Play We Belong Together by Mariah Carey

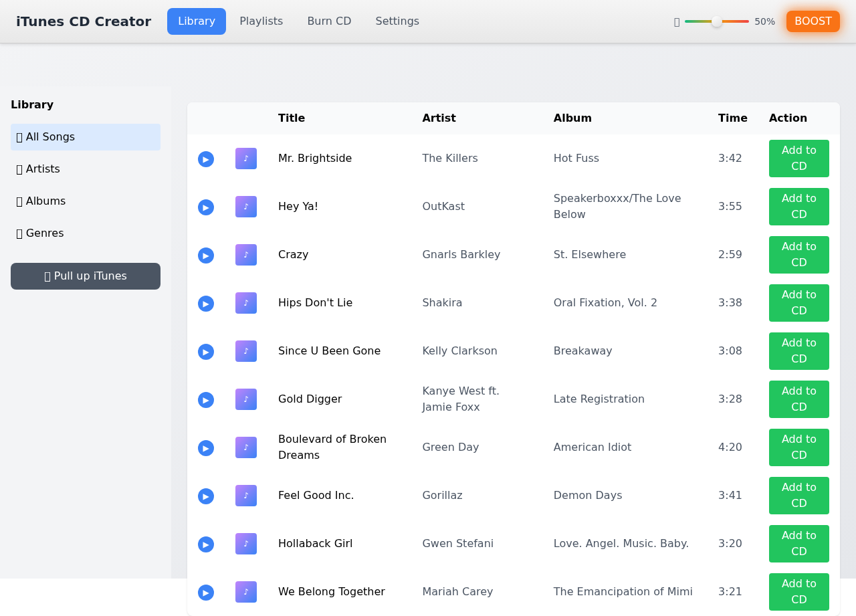(x=205, y=593)
